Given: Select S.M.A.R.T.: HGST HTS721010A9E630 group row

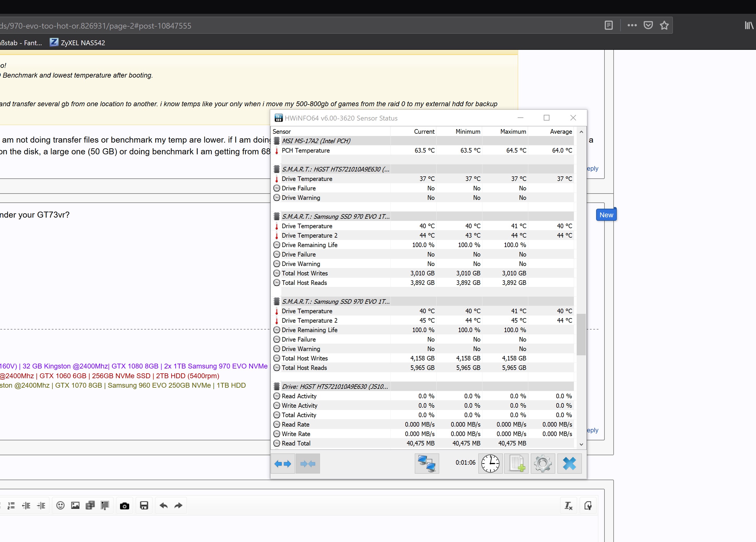Looking at the screenshot, I should [423, 169].
